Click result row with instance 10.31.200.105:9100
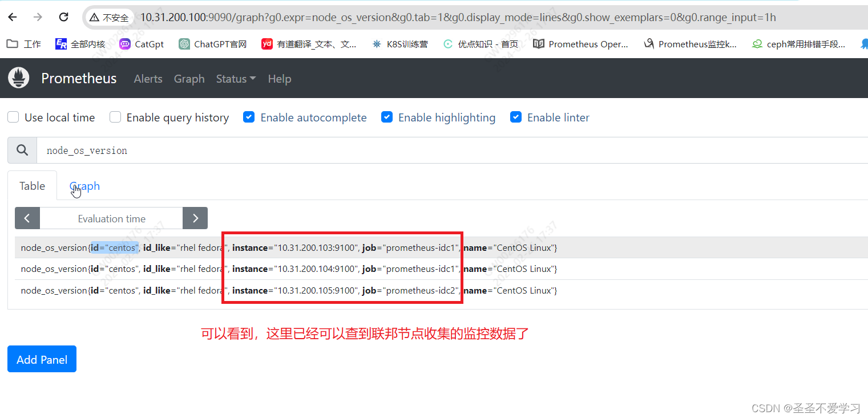Screen dimensions: 868x419 [441, 290]
